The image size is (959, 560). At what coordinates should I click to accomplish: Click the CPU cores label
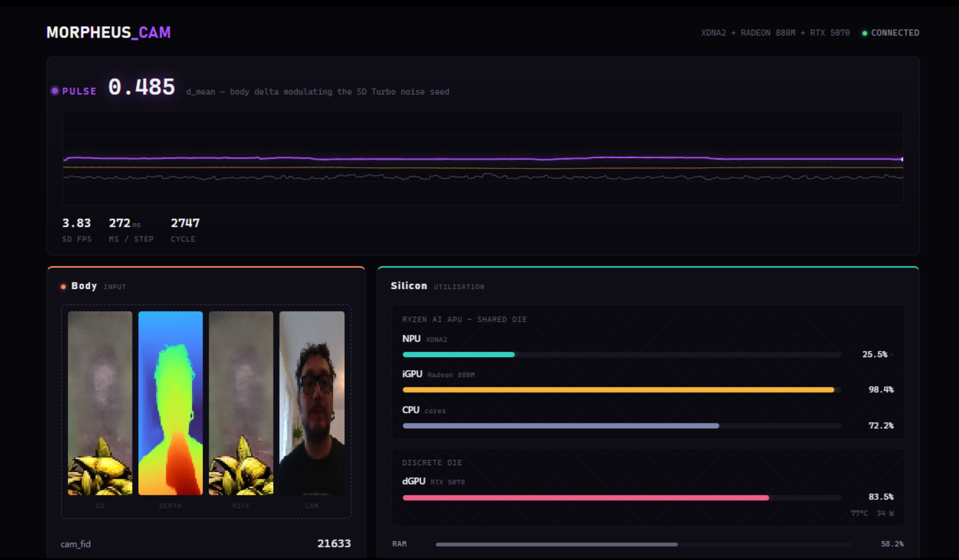tap(424, 410)
